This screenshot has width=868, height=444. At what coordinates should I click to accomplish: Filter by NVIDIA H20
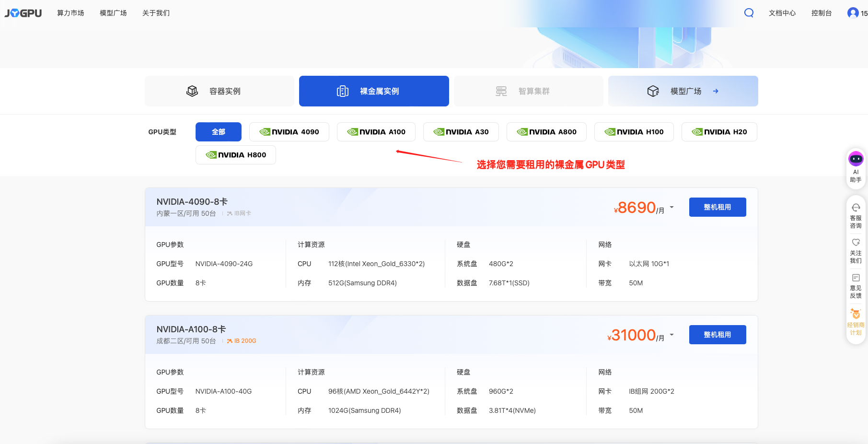tap(719, 132)
